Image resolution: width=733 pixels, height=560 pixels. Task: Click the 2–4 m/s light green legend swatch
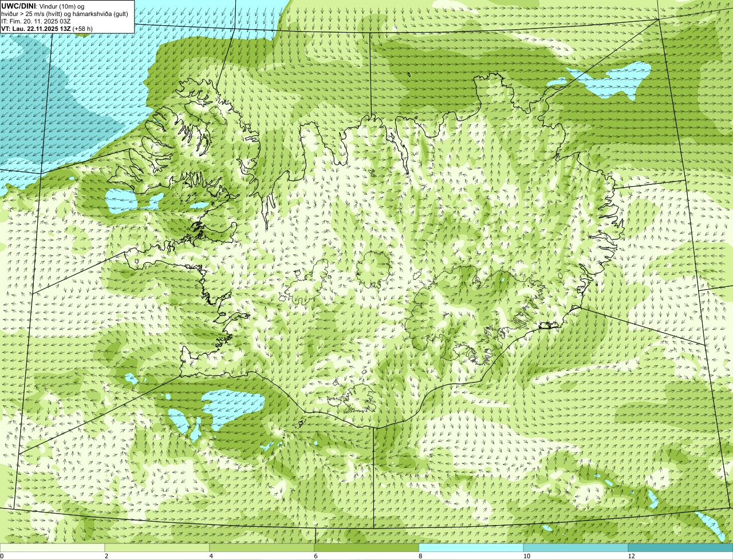click(x=157, y=547)
